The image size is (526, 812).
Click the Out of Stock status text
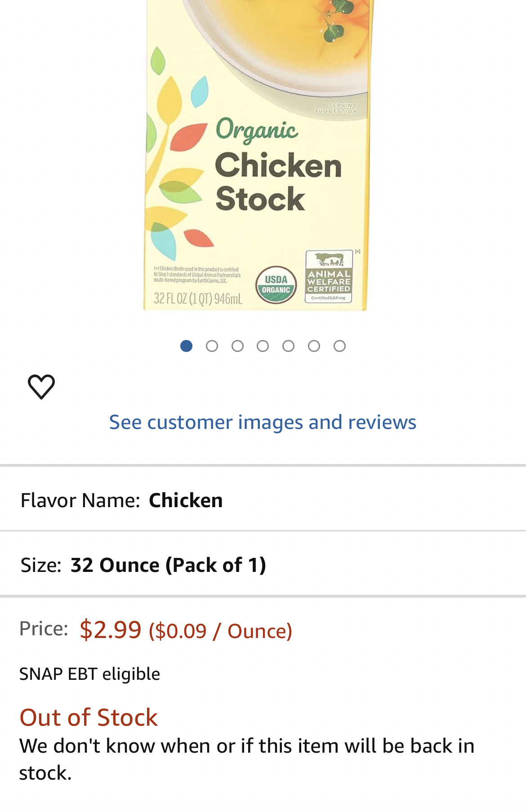(x=89, y=717)
